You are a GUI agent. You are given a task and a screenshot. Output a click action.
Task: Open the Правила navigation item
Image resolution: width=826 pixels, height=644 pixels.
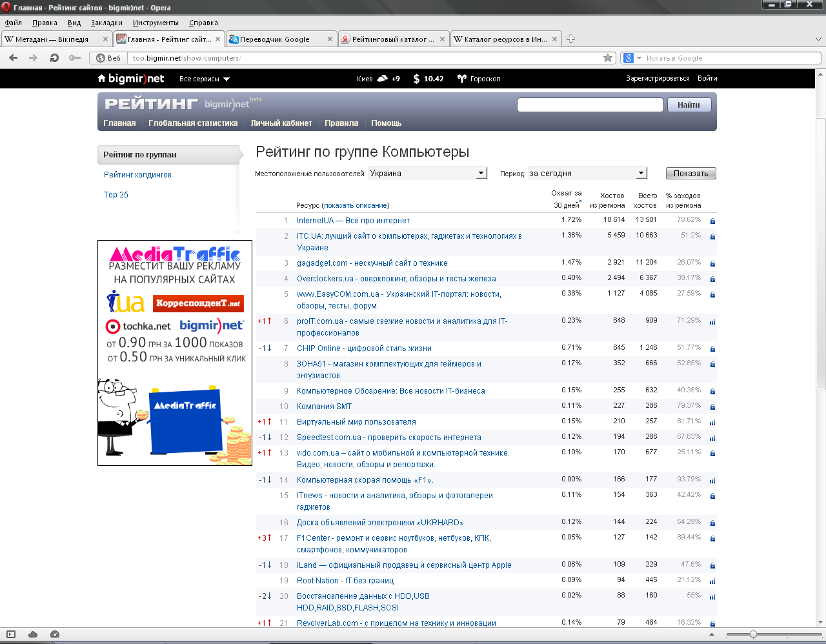click(341, 123)
